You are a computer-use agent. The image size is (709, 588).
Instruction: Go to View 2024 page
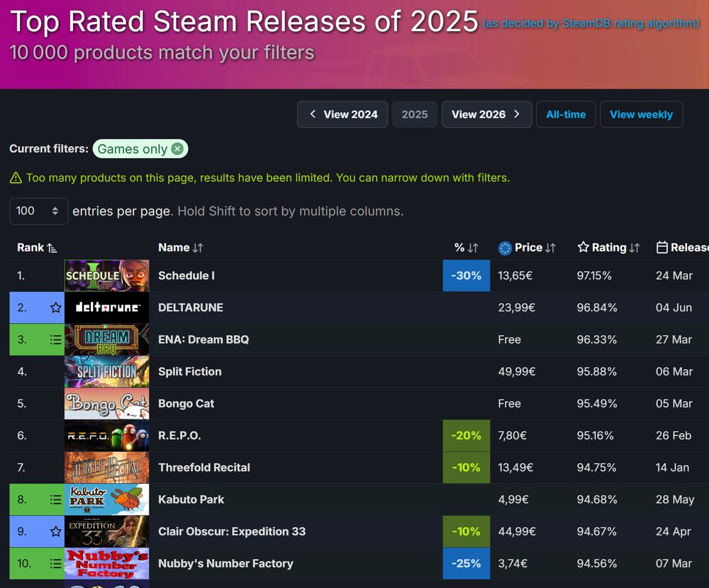[x=342, y=114]
